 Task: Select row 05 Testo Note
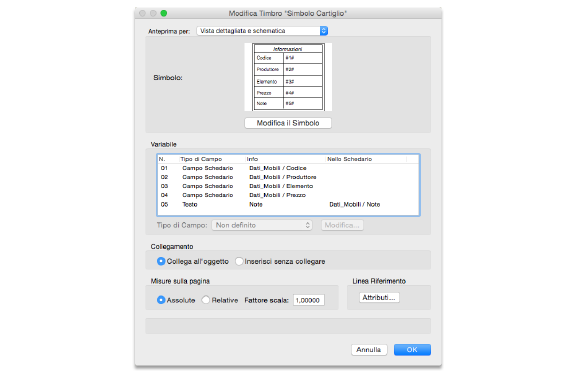click(x=288, y=204)
